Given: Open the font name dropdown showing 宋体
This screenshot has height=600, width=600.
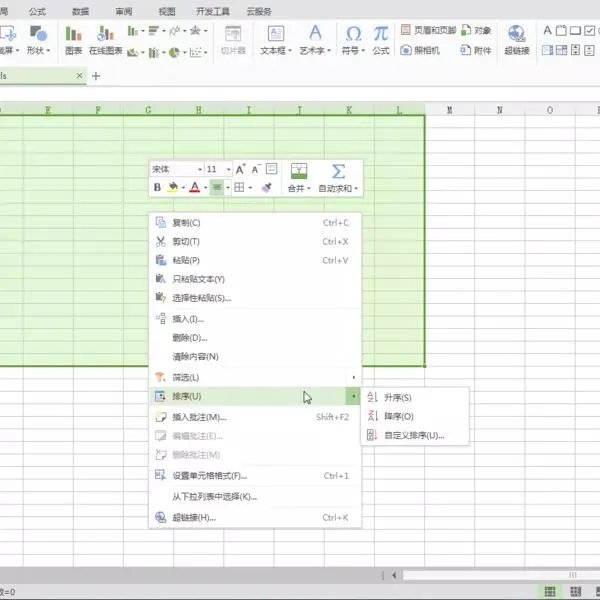Looking at the screenshot, I should (x=176, y=170).
